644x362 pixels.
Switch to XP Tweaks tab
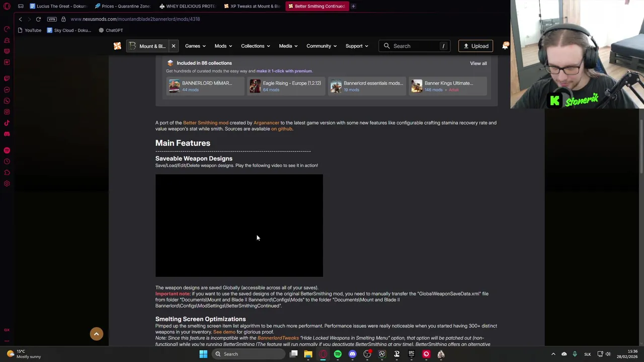point(251,6)
